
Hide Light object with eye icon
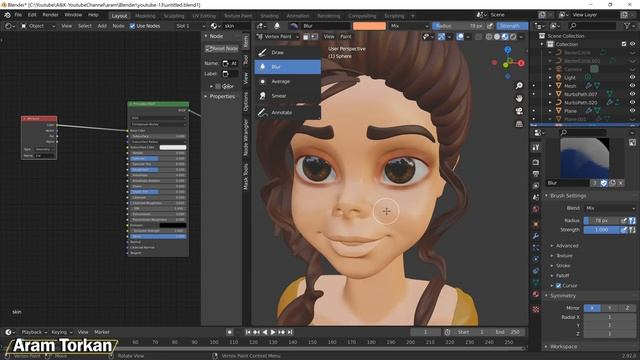[x=632, y=78]
